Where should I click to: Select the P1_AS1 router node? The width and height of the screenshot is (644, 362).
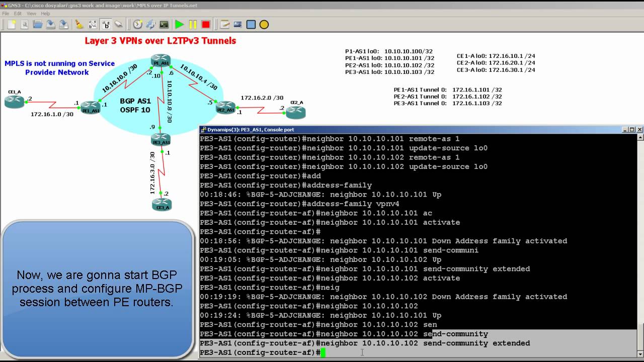coord(160,61)
